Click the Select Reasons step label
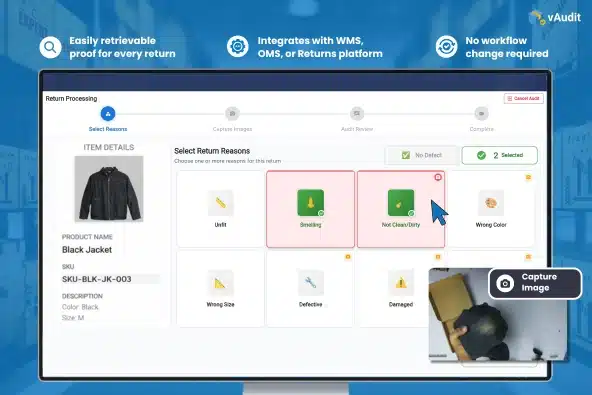Screen dimensions: 592x395 [x=108, y=129]
